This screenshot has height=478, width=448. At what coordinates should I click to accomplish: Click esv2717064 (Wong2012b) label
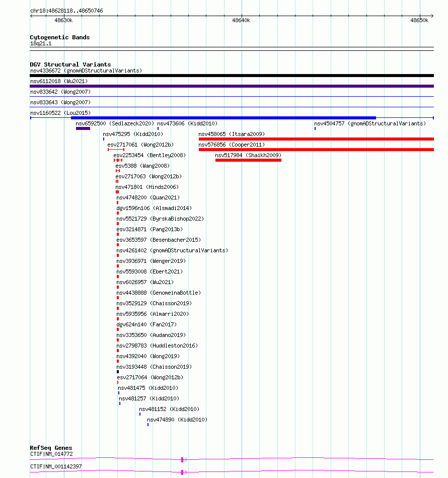click(x=150, y=377)
